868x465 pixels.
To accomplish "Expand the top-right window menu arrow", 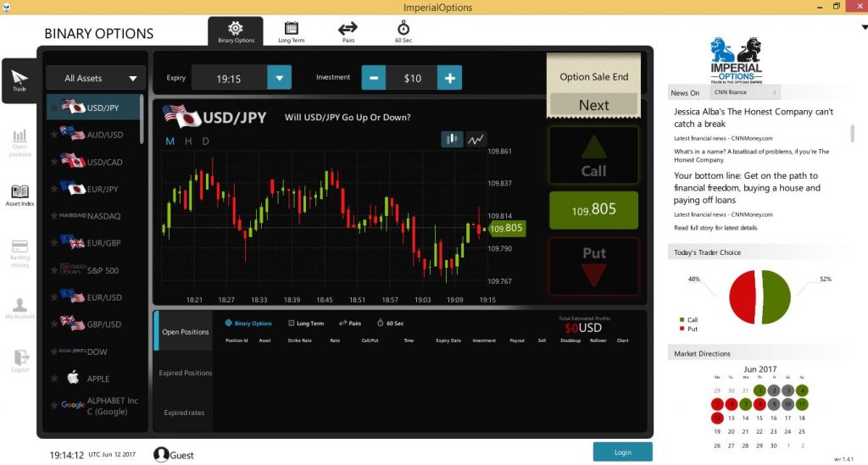I will 864,27.
